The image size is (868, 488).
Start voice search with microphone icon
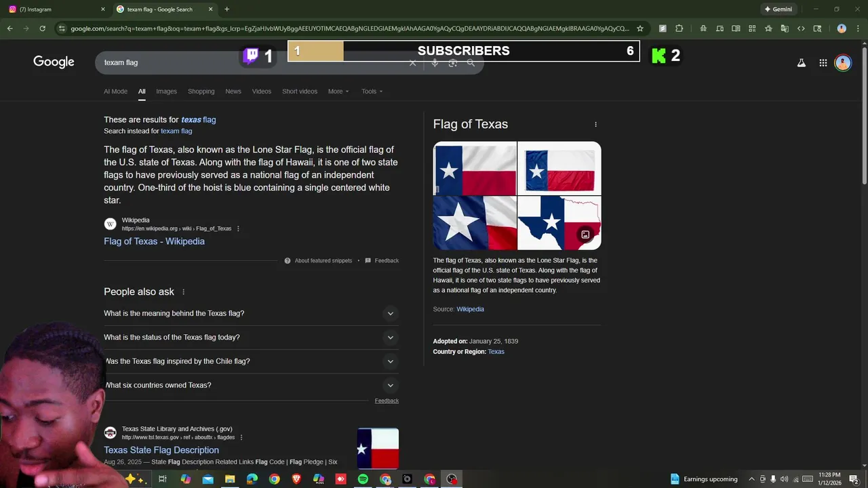(435, 62)
